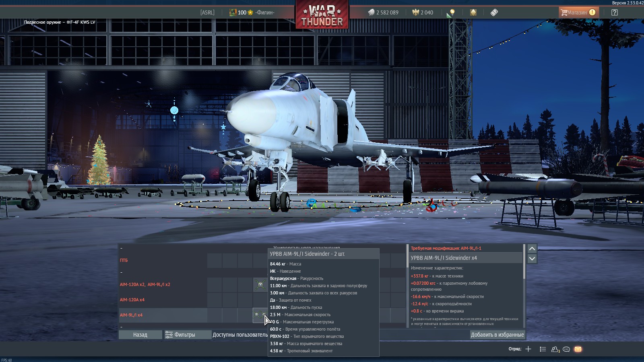Open the Магазин shop
644x362 pixels.
(x=578, y=12)
